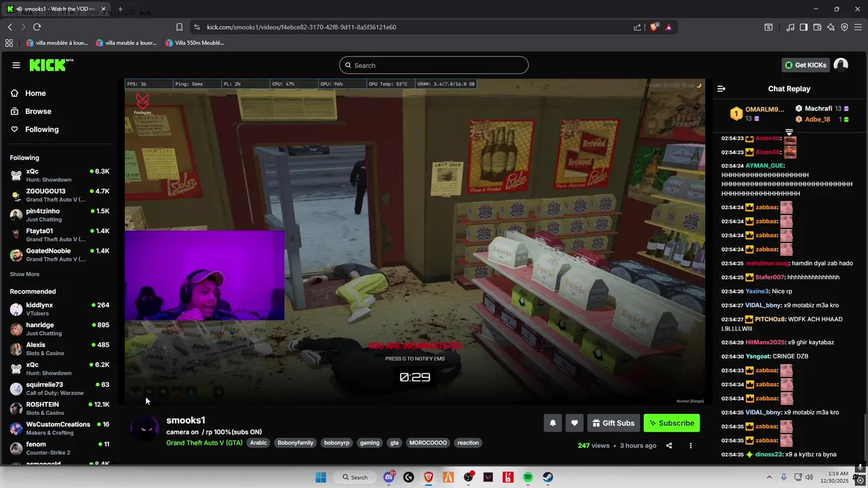Open fenom's Counter-Strike 2 channel
This screenshot has width=868, height=488.
[60, 448]
